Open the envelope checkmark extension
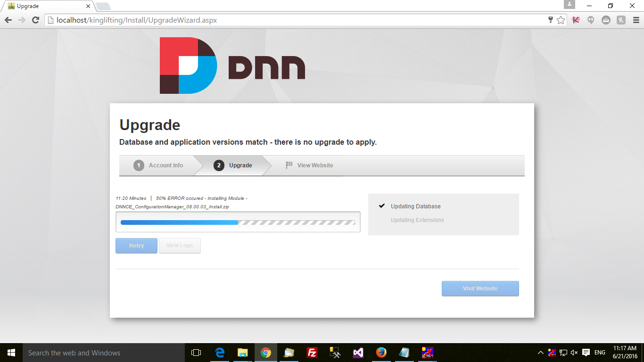 coord(606,20)
